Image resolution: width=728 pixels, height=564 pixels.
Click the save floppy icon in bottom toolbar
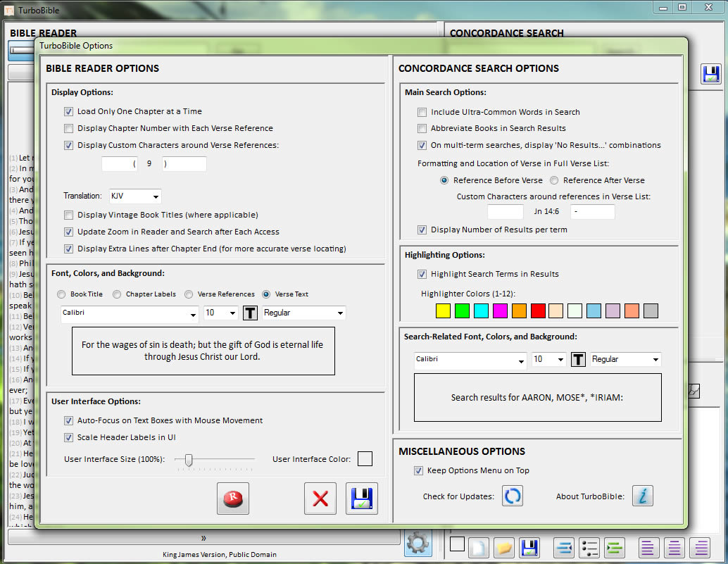click(x=529, y=549)
